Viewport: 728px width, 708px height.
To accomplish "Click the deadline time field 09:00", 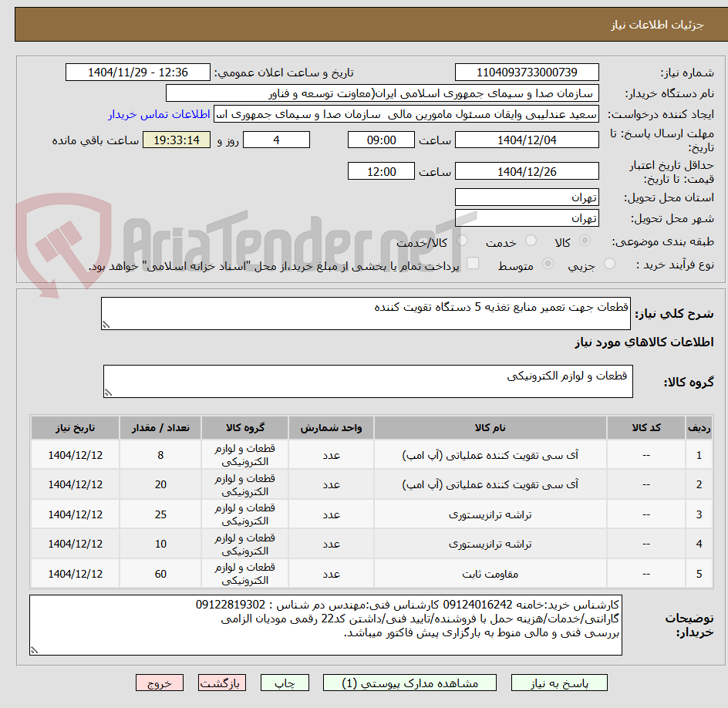I will point(381,140).
